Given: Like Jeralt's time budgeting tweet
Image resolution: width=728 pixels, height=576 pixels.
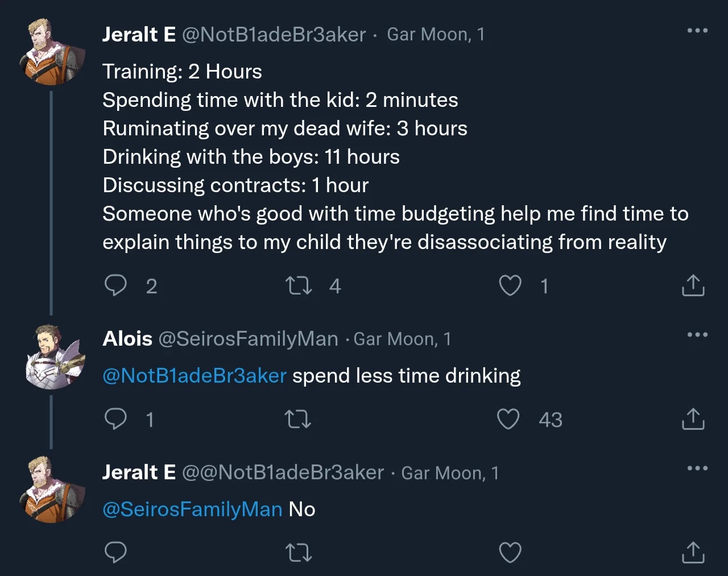Looking at the screenshot, I should [x=510, y=285].
